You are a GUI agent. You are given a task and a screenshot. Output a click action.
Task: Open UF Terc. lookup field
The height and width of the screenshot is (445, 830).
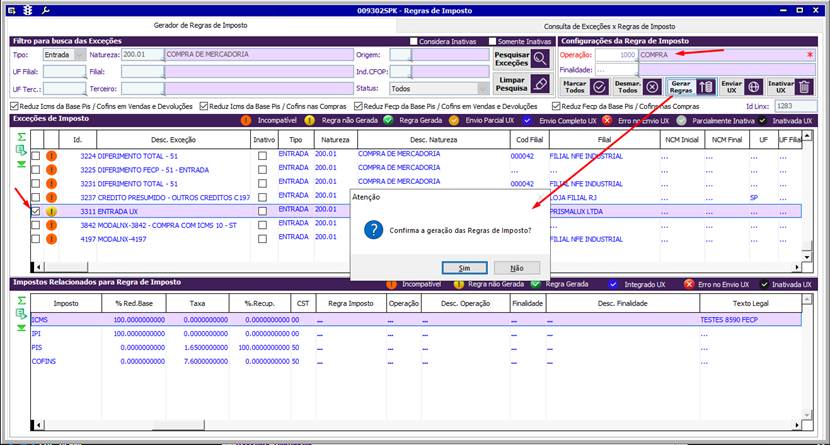[x=65, y=88]
